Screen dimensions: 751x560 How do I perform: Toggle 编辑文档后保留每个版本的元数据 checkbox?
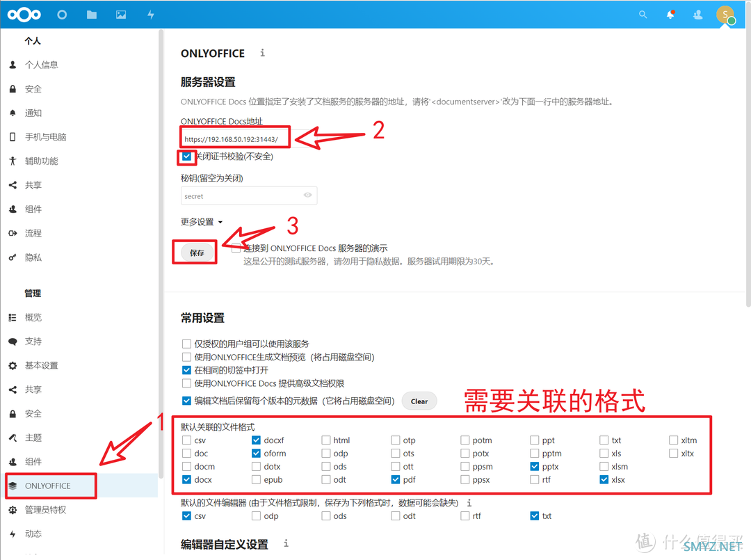(187, 401)
